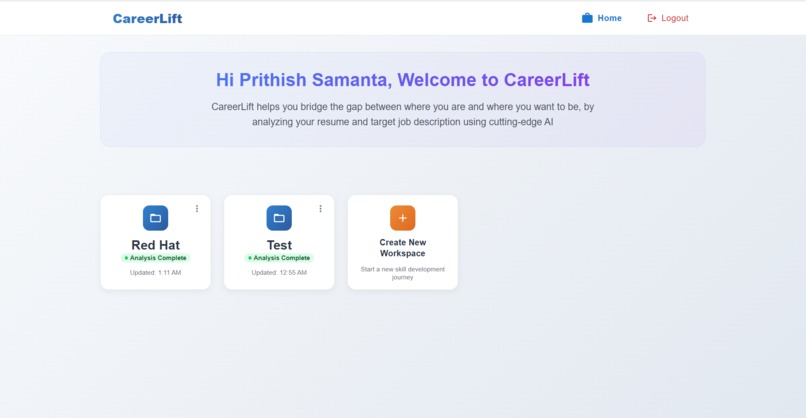Click the 'Updated: 1:11 AM' text
This screenshot has width=806, height=418.
tap(155, 272)
